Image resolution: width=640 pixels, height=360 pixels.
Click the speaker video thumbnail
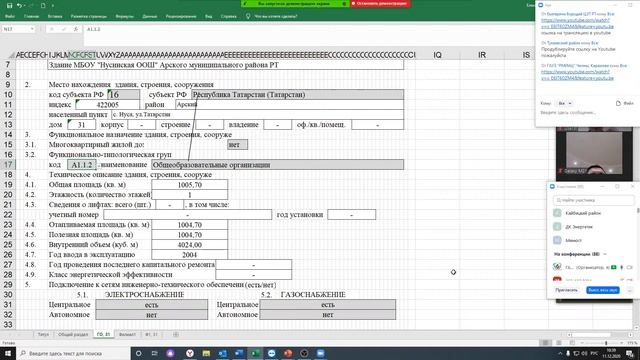pyautogui.click(x=594, y=153)
